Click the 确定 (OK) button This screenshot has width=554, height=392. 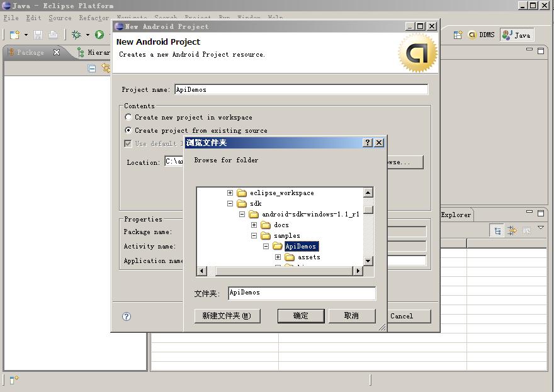point(301,316)
